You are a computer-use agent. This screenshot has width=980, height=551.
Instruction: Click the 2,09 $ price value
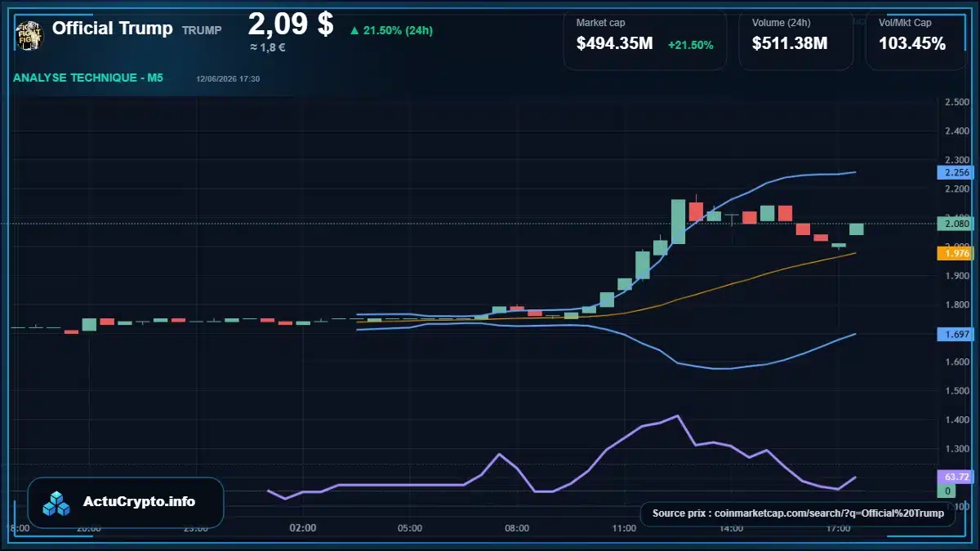pyautogui.click(x=291, y=24)
